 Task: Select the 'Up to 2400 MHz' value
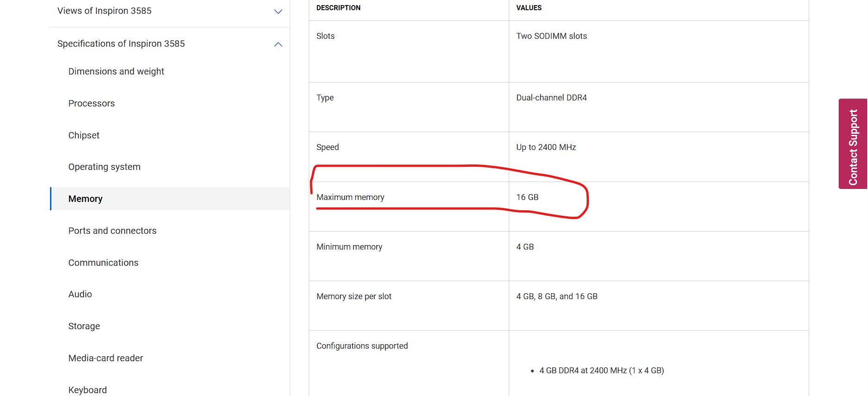pyautogui.click(x=546, y=147)
